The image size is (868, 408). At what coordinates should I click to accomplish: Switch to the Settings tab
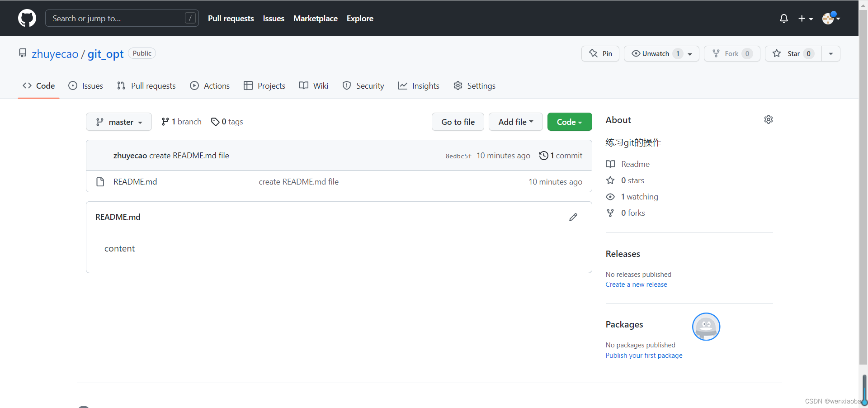pyautogui.click(x=474, y=85)
